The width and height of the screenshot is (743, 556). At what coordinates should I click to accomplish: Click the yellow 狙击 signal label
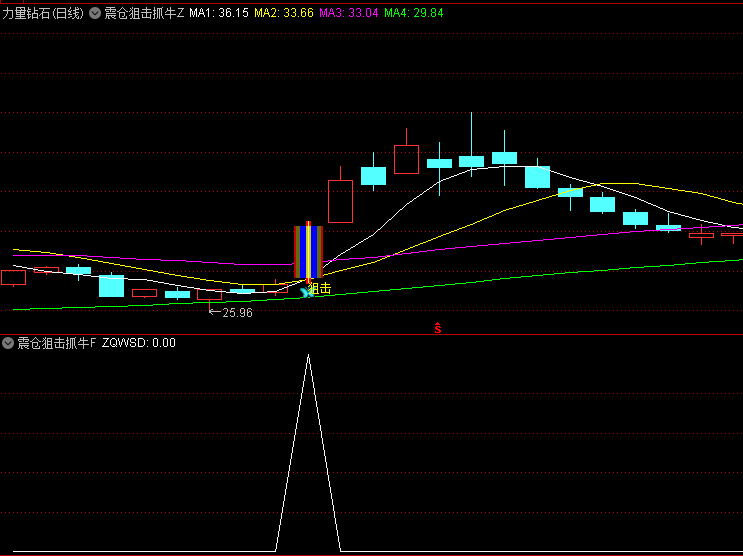[320, 288]
